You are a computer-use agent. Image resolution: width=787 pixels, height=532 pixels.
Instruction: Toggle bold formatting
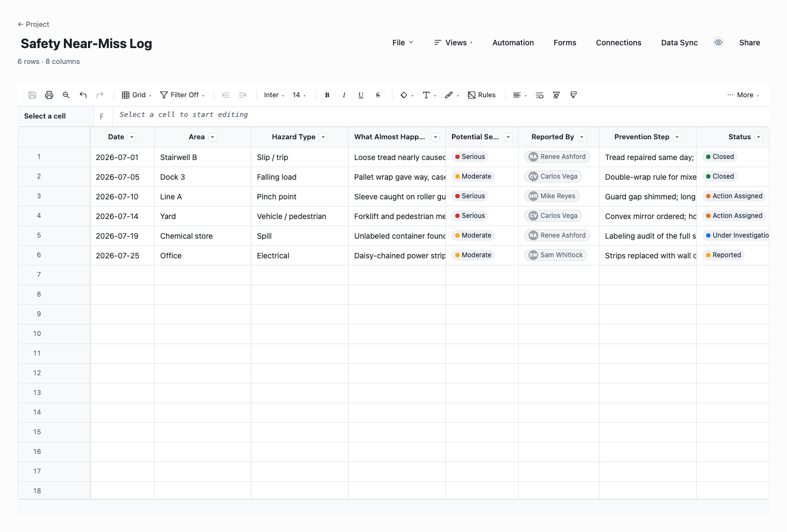(x=327, y=95)
